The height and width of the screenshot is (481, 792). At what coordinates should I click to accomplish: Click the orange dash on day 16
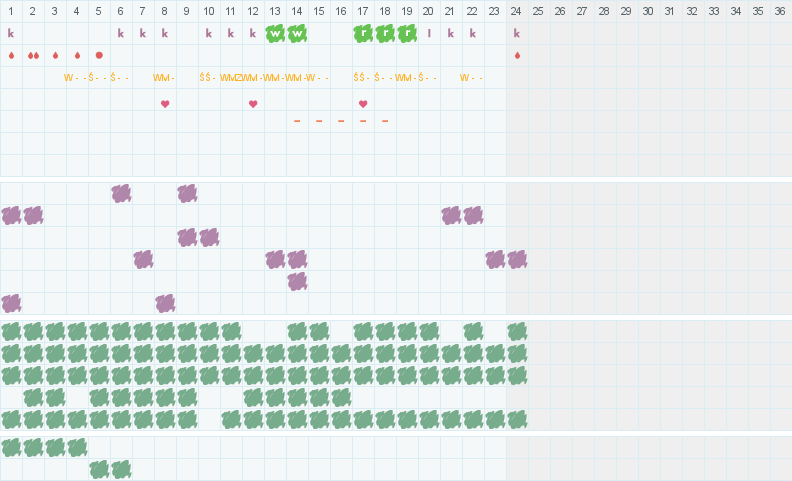point(341,121)
